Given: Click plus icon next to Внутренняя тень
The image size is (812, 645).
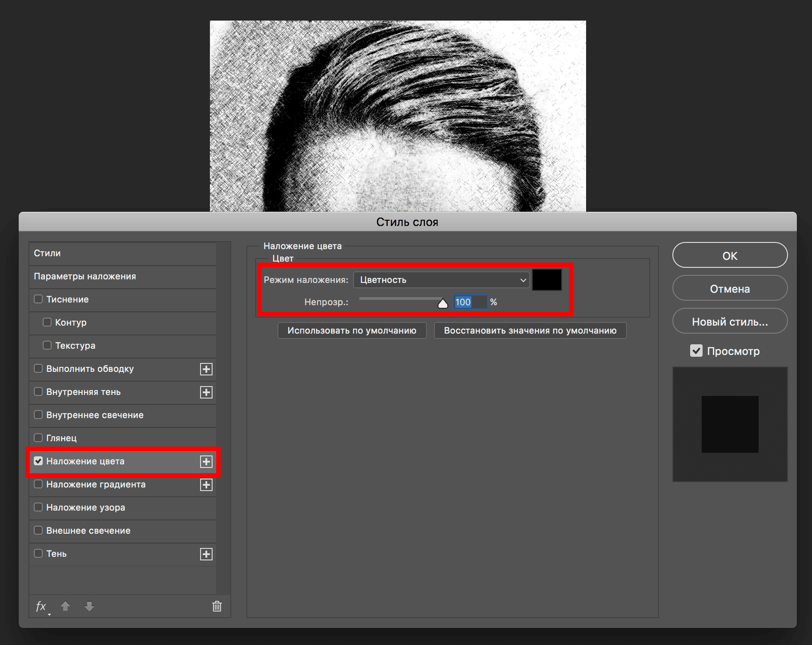Looking at the screenshot, I should [x=206, y=392].
